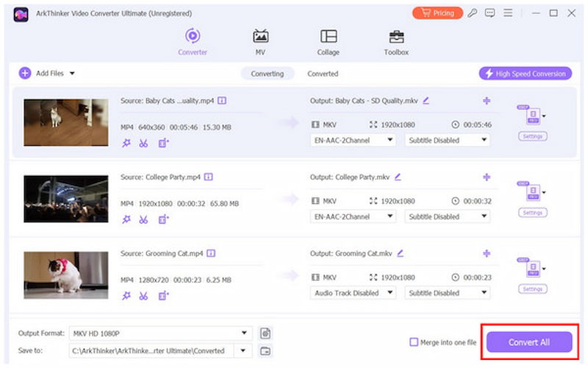Open effects wand for College Party video
588x368 pixels.
pyautogui.click(x=126, y=219)
